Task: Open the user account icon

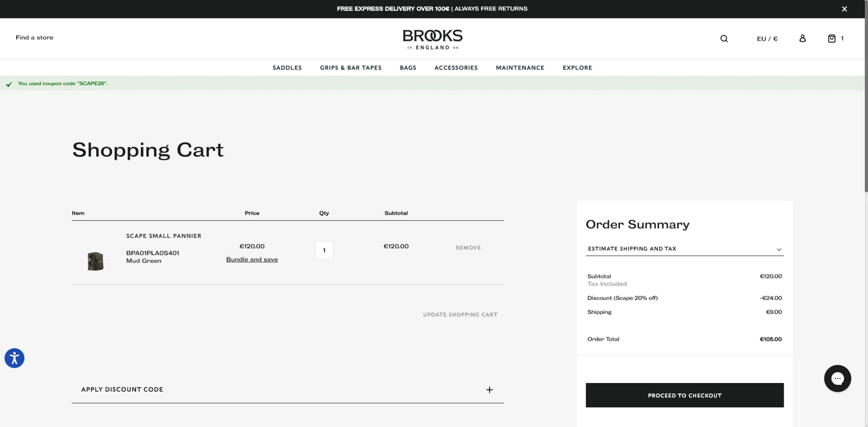Action: coord(803,38)
